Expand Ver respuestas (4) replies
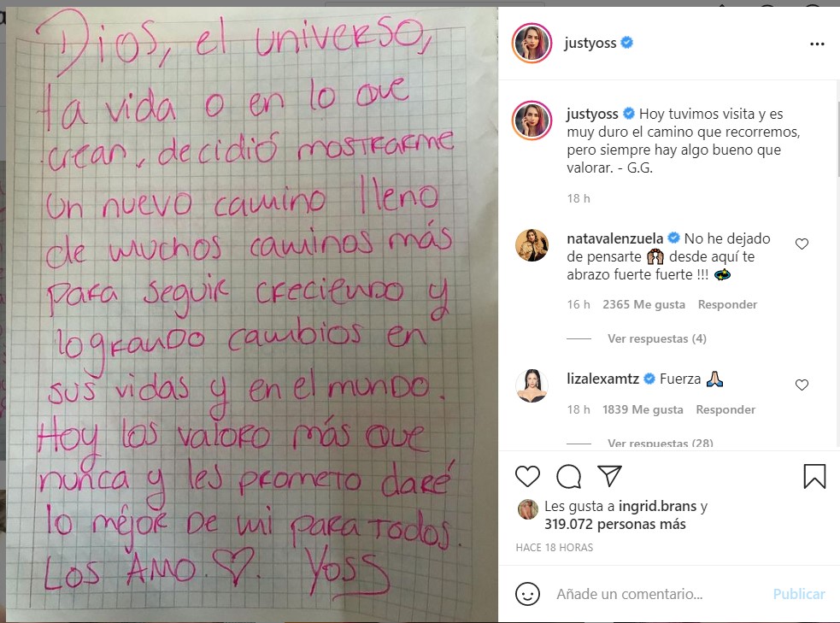The height and width of the screenshot is (623, 840). [657, 338]
